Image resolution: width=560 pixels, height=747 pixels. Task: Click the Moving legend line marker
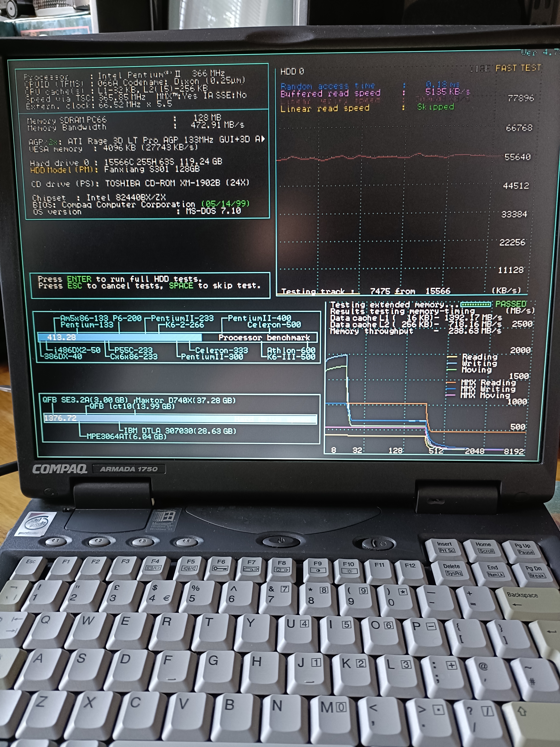(452, 370)
